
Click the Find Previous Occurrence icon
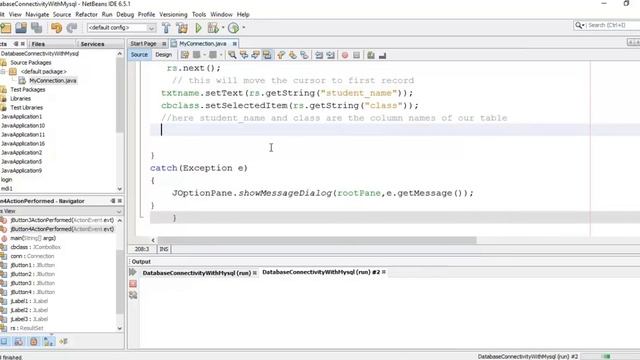[x=244, y=55]
